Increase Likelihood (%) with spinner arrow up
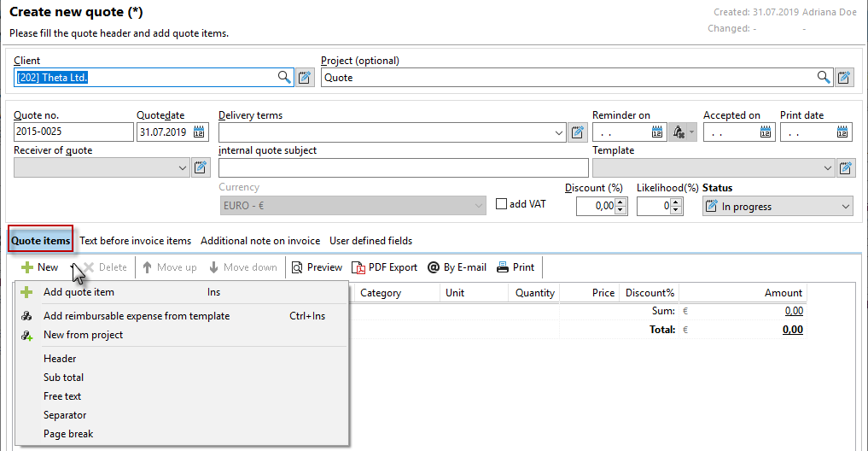The width and height of the screenshot is (868, 451). [676, 202]
